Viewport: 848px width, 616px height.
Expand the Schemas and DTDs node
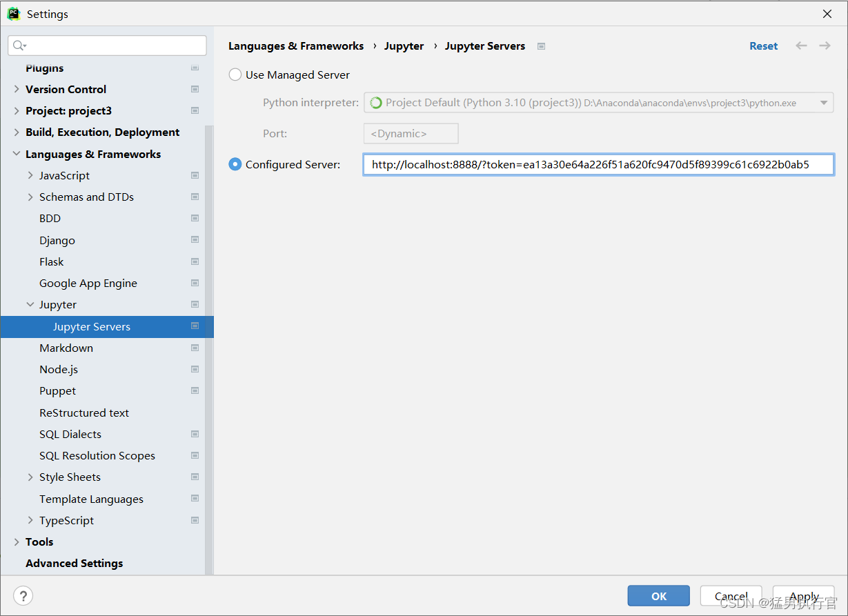[30, 197]
